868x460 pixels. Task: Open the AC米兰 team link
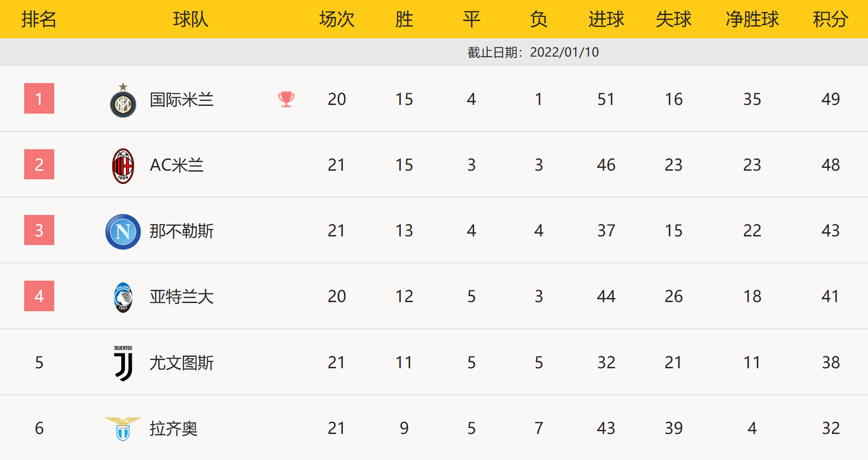[x=176, y=165]
